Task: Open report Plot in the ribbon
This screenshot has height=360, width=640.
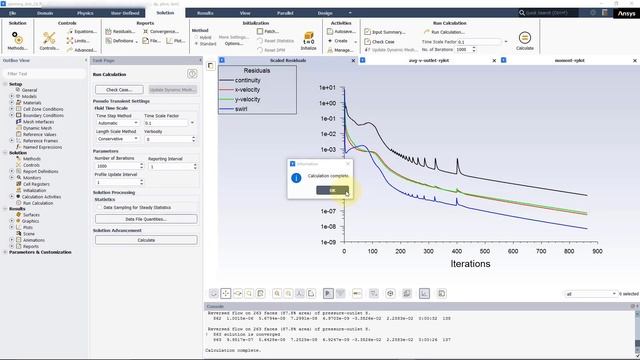Action: tap(176, 41)
